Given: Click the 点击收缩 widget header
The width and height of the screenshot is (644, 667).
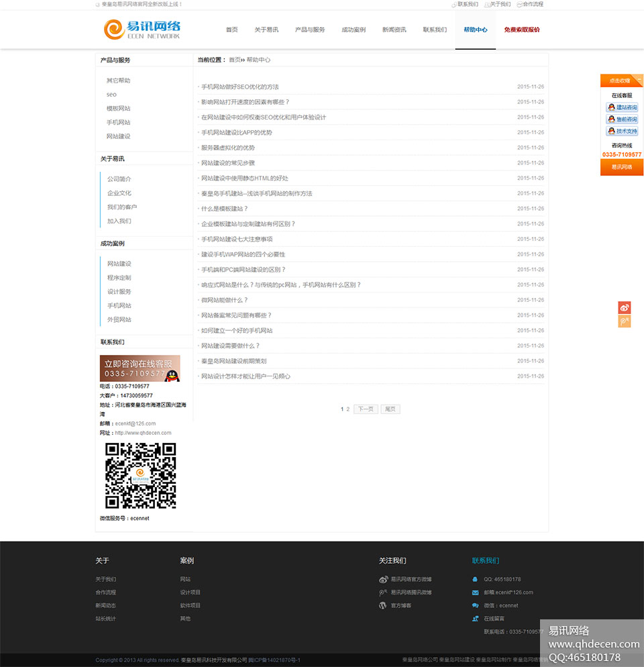Looking at the screenshot, I should pyautogui.click(x=619, y=81).
